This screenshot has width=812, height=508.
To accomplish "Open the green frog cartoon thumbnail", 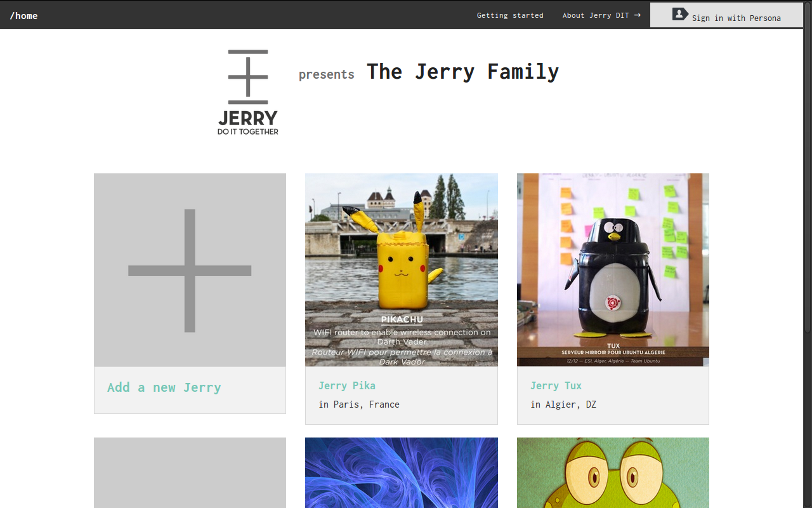I will [x=613, y=472].
